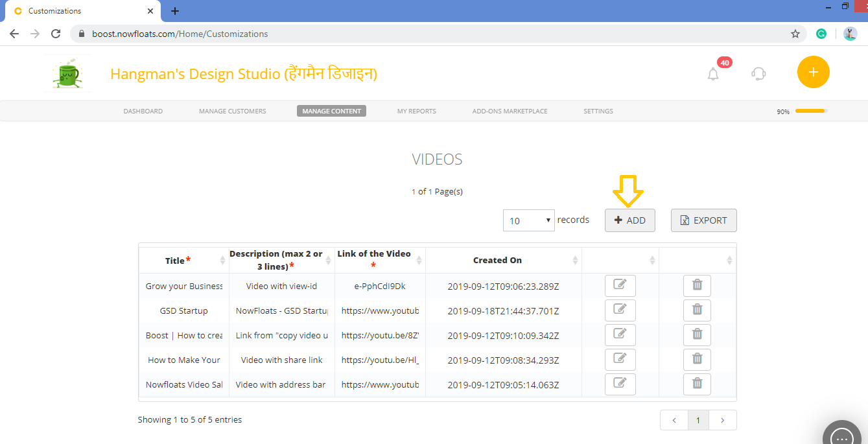868x444 pixels.
Task: Open the records-per-page dropdown
Action: (x=529, y=220)
